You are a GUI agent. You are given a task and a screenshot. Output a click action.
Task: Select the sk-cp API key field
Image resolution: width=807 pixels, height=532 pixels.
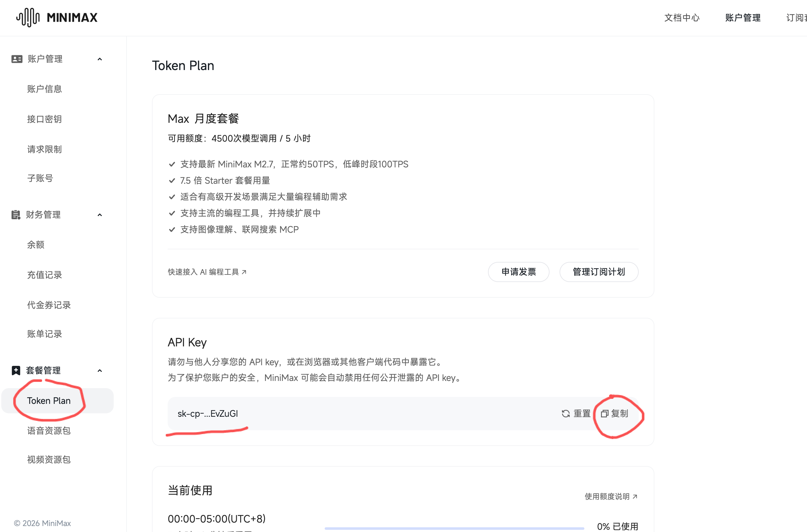pyautogui.click(x=207, y=414)
